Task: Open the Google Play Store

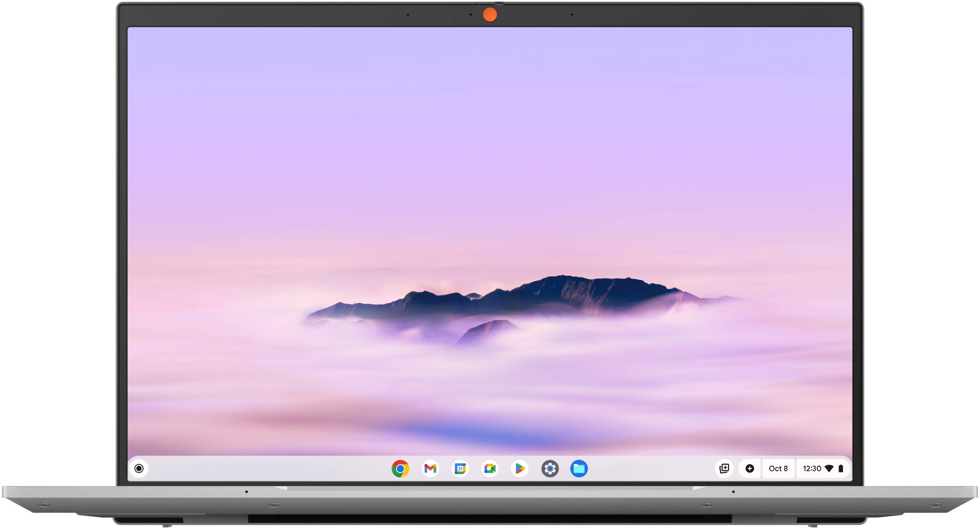Action: [520, 468]
